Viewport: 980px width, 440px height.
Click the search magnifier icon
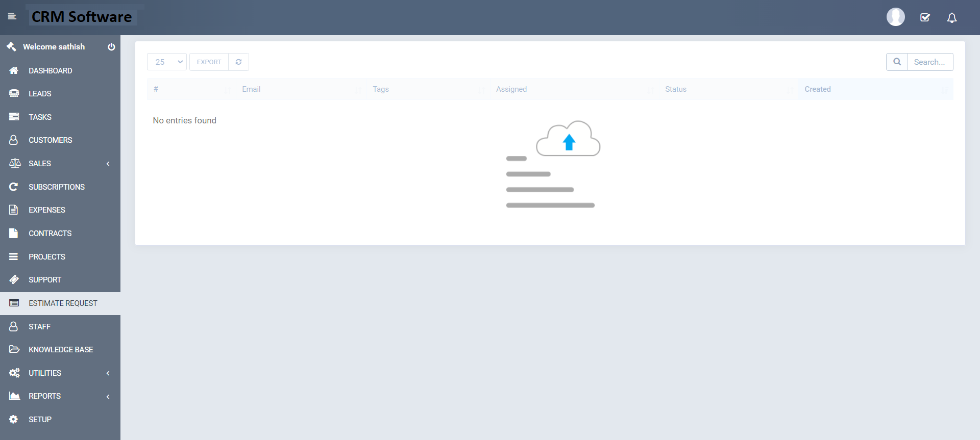[897, 62]
